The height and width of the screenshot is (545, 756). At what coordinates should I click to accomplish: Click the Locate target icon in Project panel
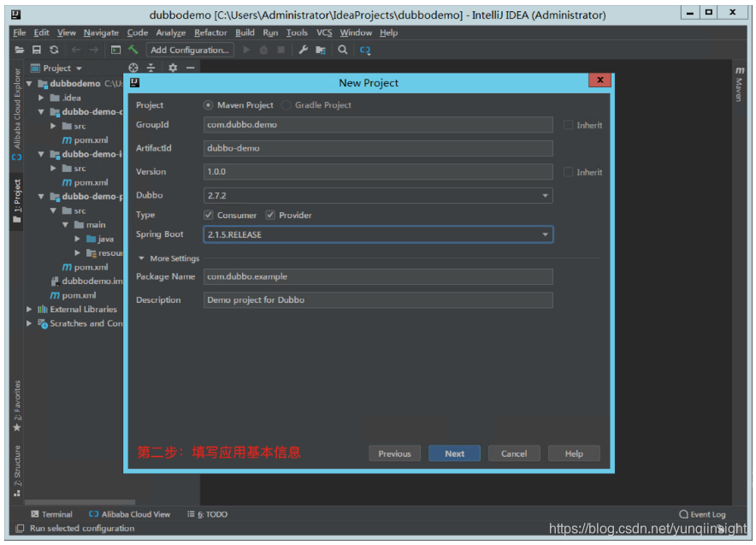click(x=133, y=68)
